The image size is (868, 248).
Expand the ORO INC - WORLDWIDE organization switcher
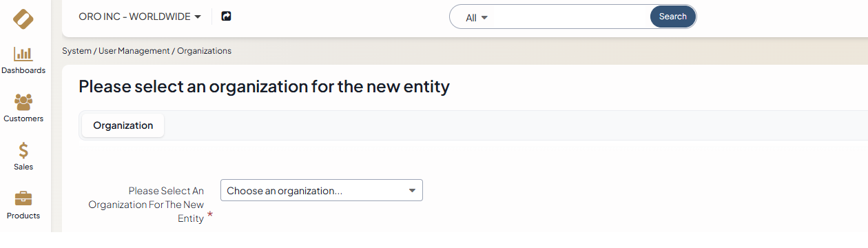[140, 17]
